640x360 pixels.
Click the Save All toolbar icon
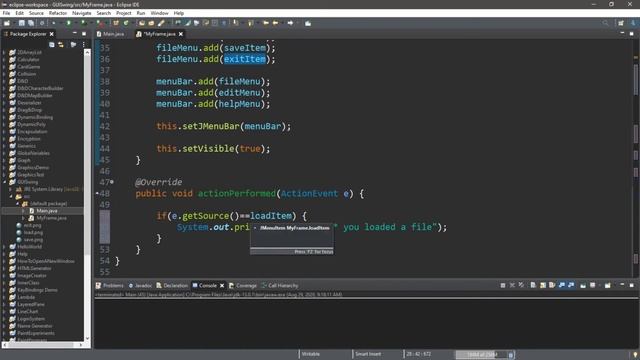click(x=31, y=23)
